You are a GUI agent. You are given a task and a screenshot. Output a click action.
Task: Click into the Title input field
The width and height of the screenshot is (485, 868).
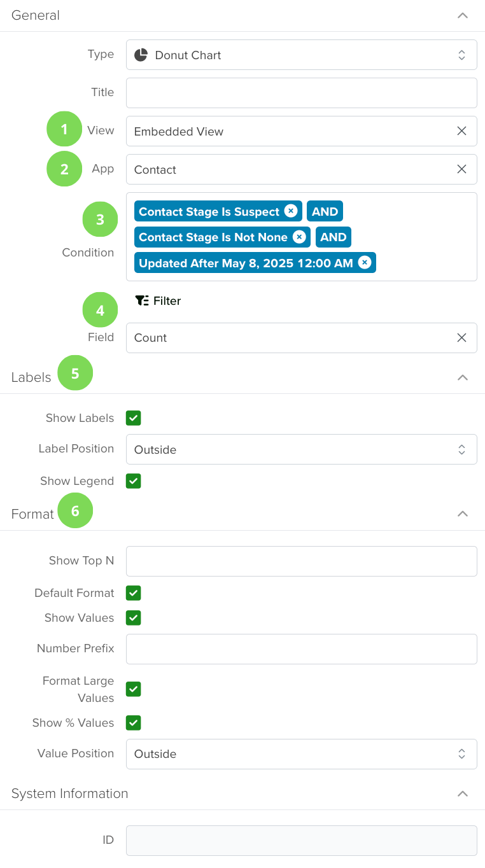(x=302, y=93)
